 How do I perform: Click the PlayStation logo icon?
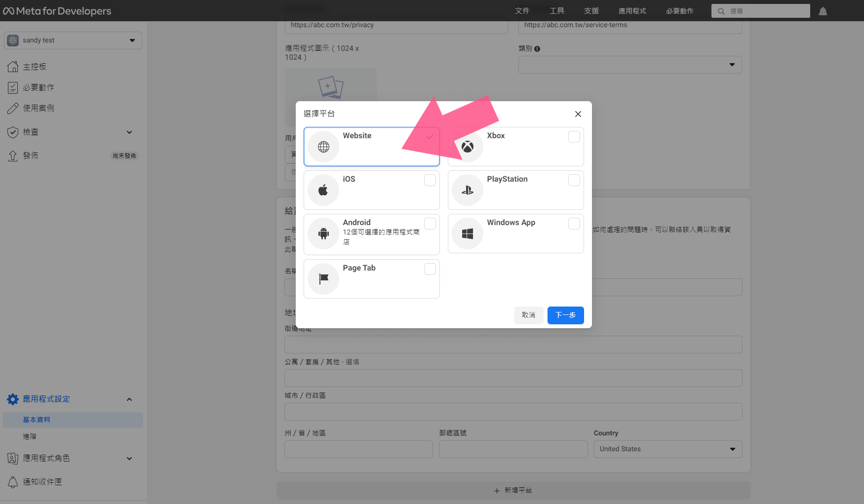click(468, 190)
